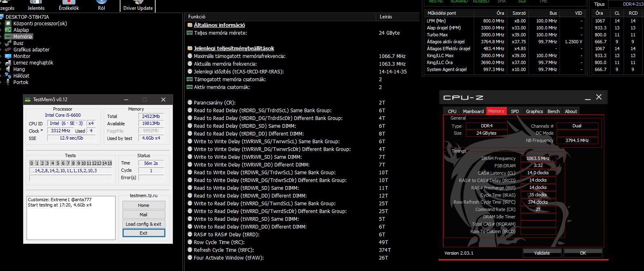Click the Aktív memória csatornák chip icon
644x271 pixels.
click(189, 87)
